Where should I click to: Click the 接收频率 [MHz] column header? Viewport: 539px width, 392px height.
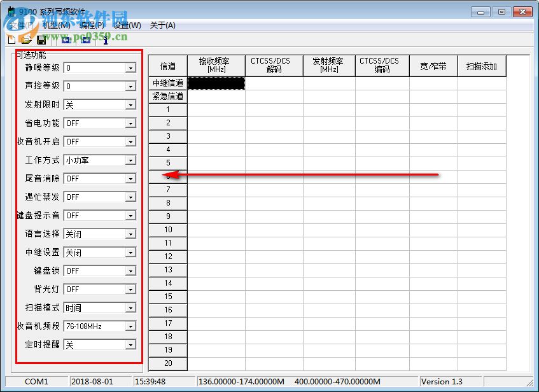point(216,66)
